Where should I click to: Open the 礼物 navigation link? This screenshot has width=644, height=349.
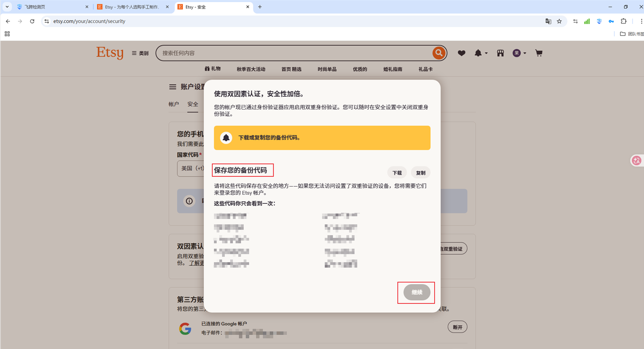pos(213,69)
